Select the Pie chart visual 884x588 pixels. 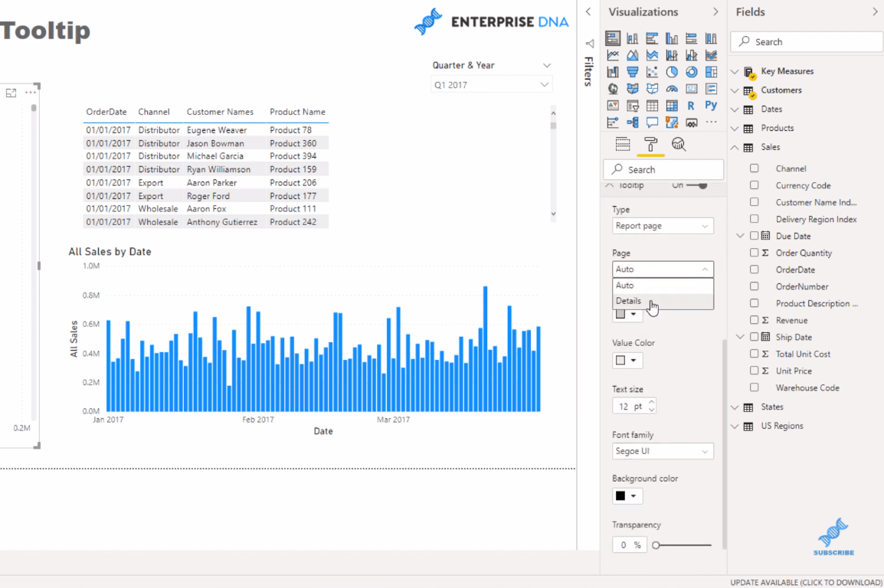[672, 72]
